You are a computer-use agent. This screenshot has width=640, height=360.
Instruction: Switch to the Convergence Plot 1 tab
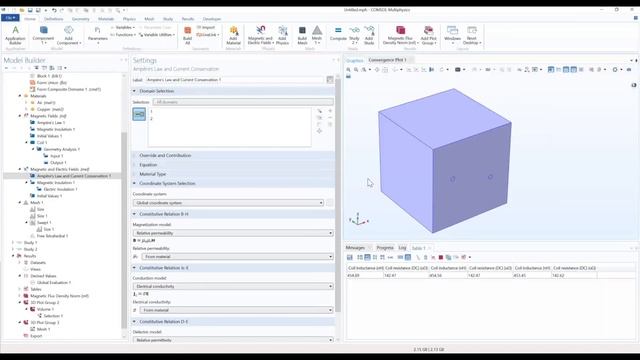click(x=388, y=60)
